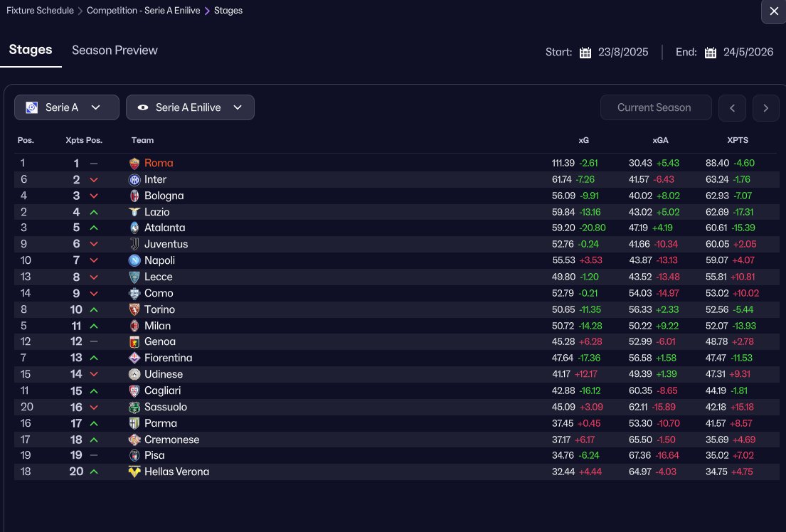Select the Hellas Verona team name

[176, 472]
